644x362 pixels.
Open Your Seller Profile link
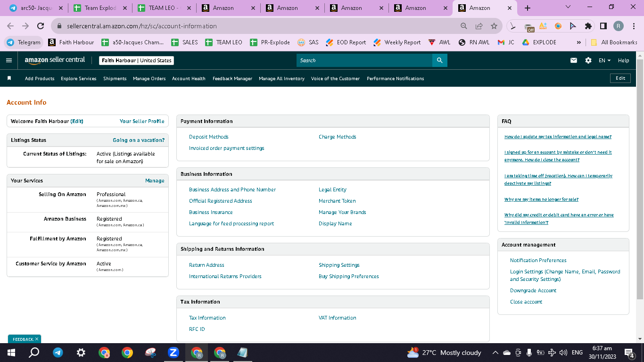tap(142, 121)
